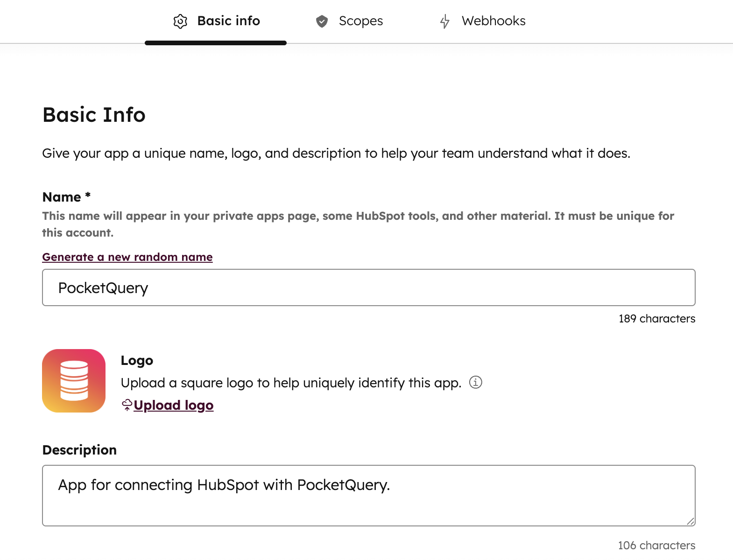Click the info icon next to logo instructions
The image size is (733, 560).
[475, 383]
